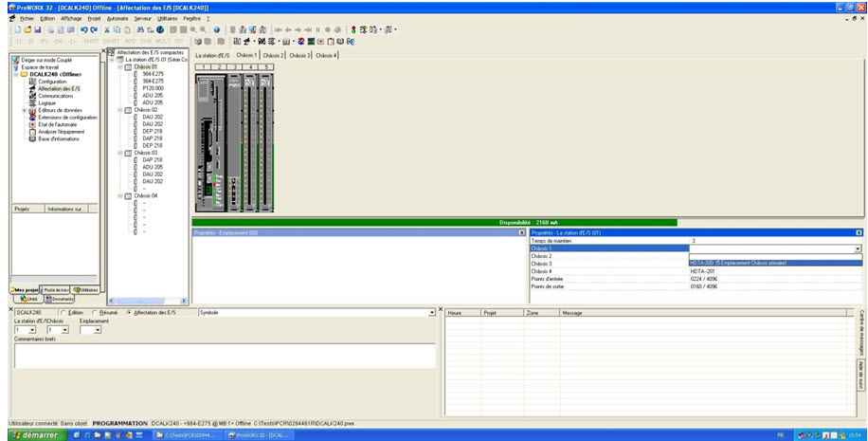Expand Editeurs de données tree node
868x441 pixels.
tap(25, 110)
